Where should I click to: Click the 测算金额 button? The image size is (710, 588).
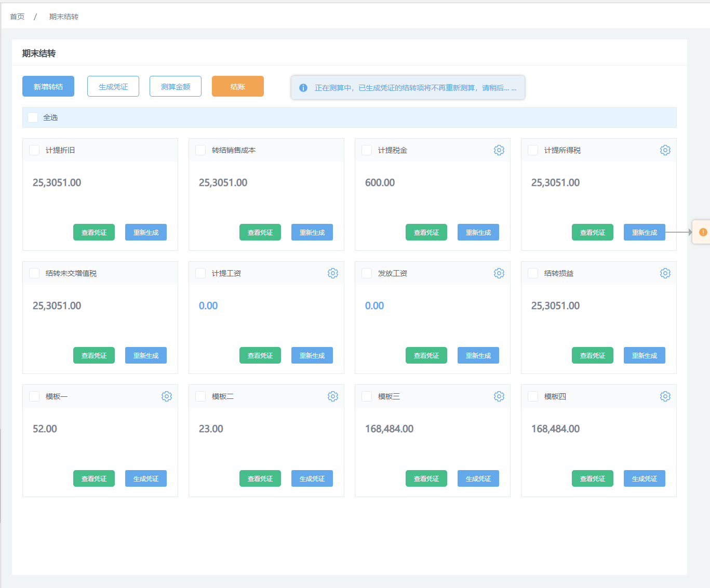[176, 86]
